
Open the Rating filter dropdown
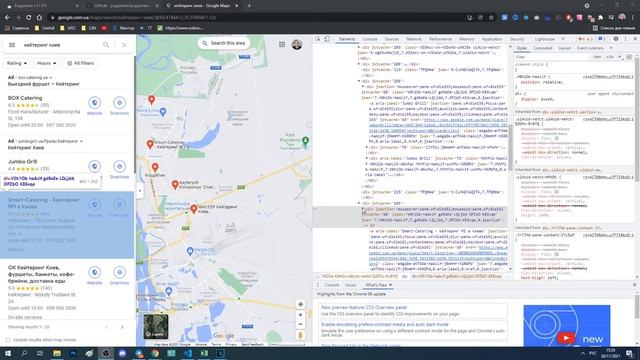[x=17, y=63]
